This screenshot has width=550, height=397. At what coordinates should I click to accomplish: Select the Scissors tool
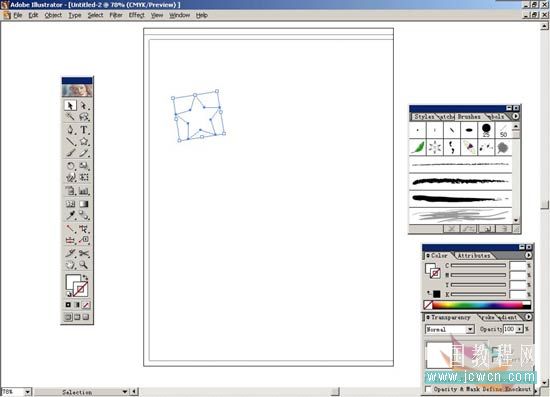click(x=84, y=253)
